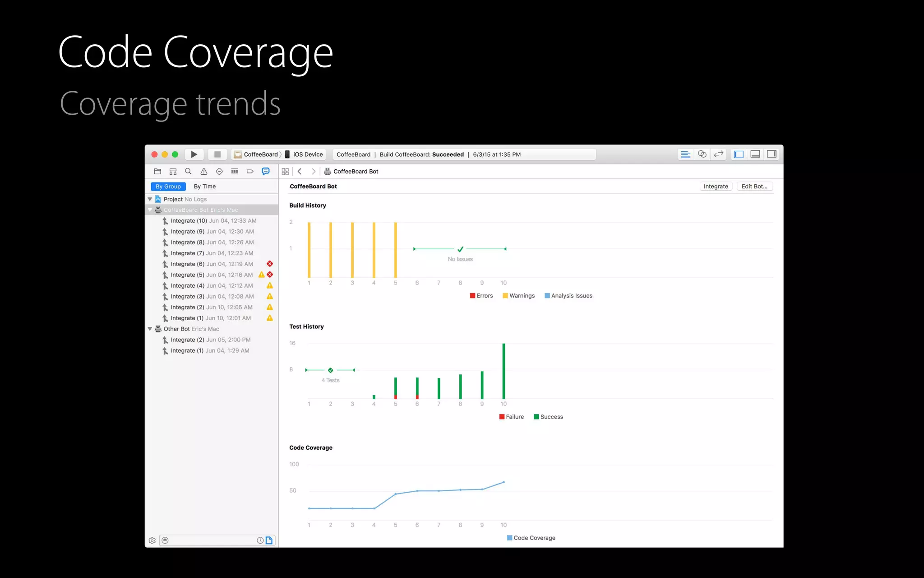Click the Code Coverage point at integration 10
Viewport: 924px width, 578px height.
[x=504, y=482]
